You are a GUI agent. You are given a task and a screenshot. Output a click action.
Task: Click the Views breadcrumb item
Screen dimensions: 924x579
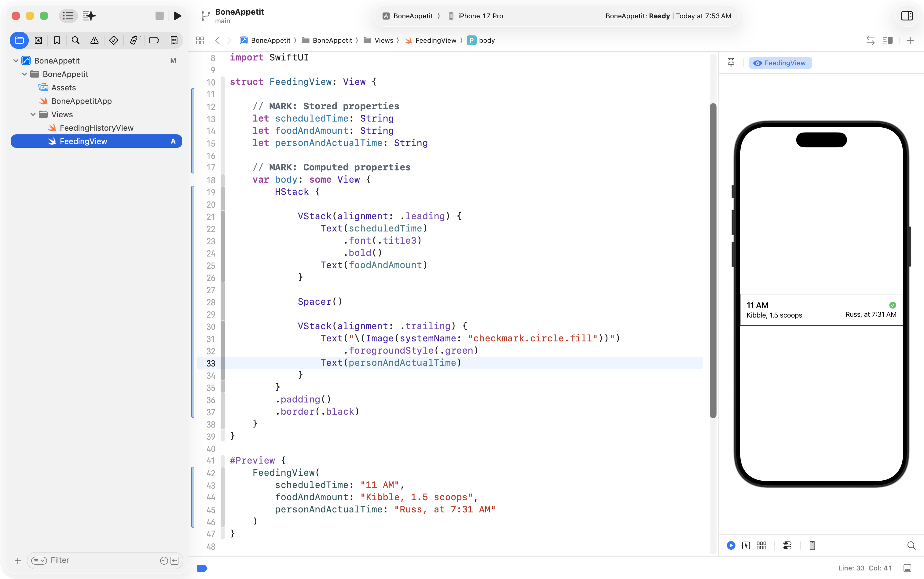[x=383, y=40]
